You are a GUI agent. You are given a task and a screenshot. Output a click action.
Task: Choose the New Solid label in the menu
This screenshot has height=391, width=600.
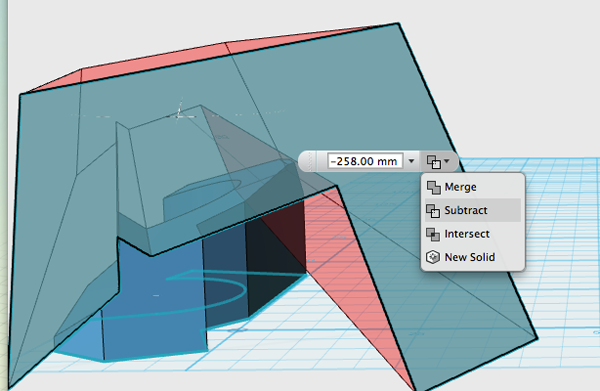pyautogui.click(x=470, y=257)
